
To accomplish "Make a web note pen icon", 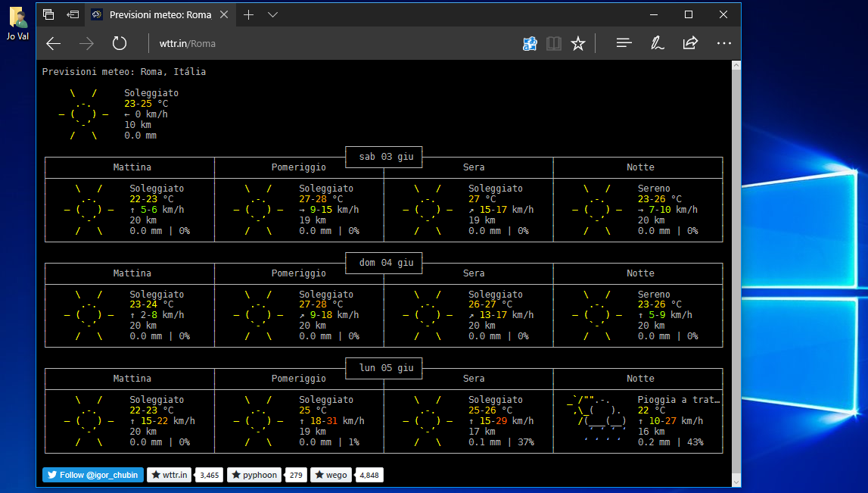I will pos(657,43).
